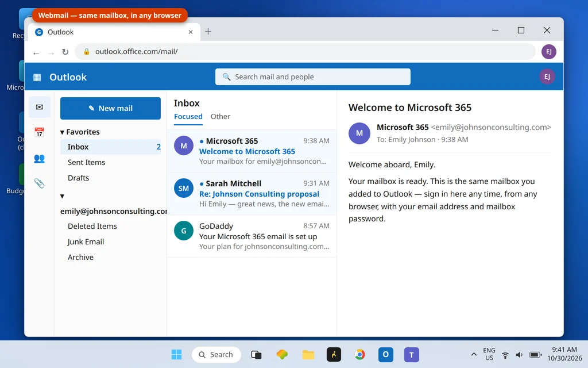Click the outlook.office.com/mail address bar
This screenshot has width=588, height=368.
[305, 51]
